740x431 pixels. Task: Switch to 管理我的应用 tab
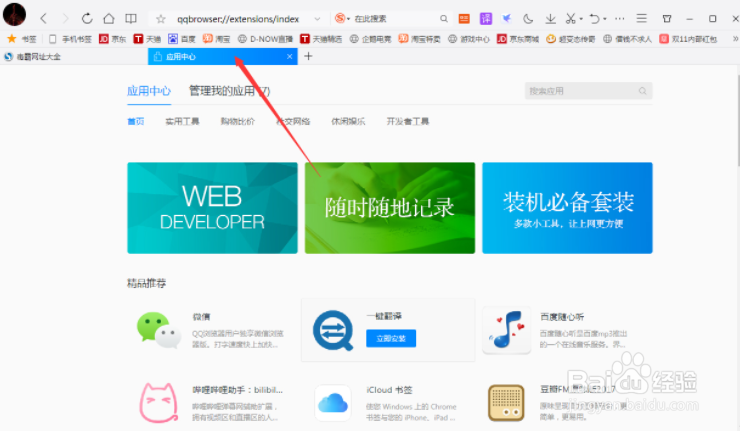click(229, 91)
